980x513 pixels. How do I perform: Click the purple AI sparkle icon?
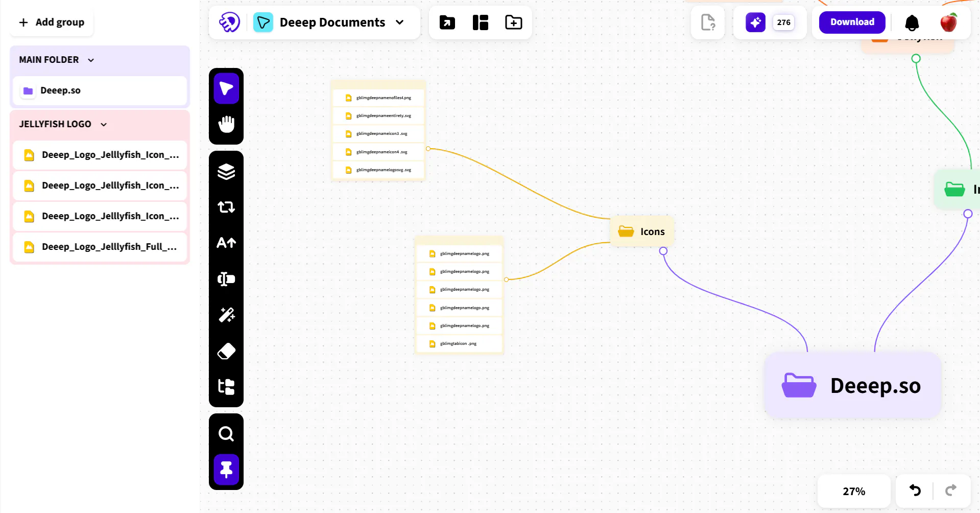755,22
